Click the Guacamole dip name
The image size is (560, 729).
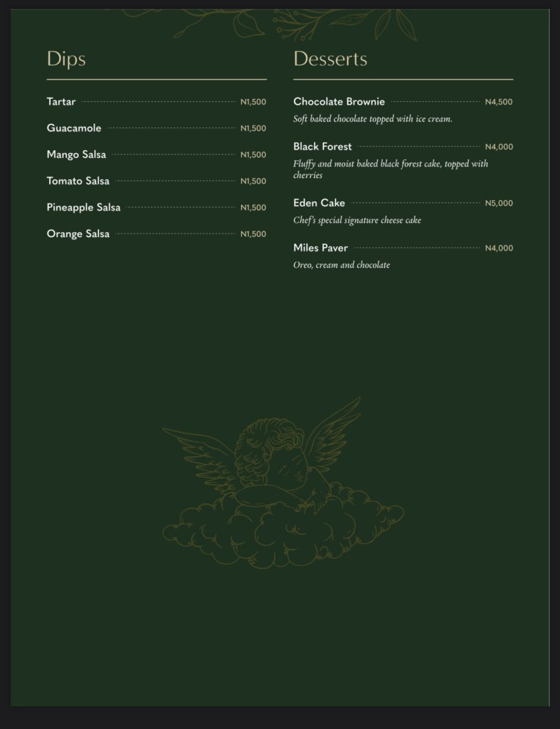coord(74,128)
